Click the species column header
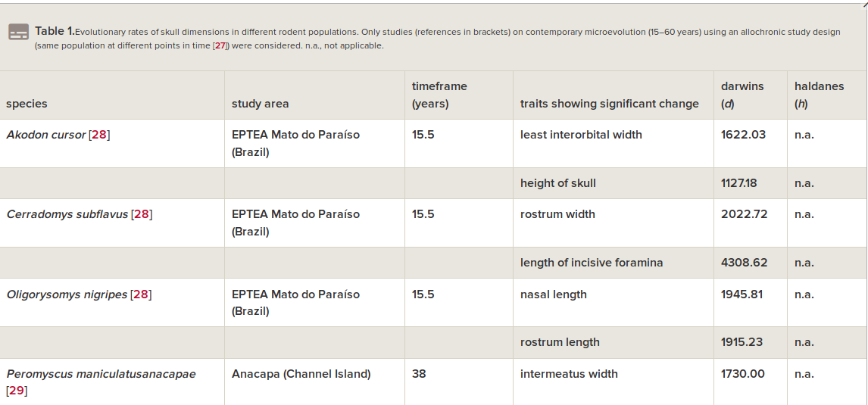Screen dimensions: 868x405 [112, 95]
